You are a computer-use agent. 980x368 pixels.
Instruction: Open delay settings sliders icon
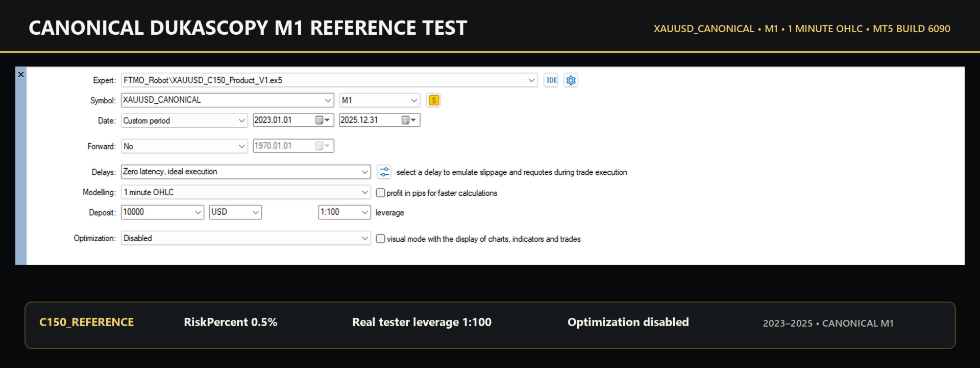[384, 172]
